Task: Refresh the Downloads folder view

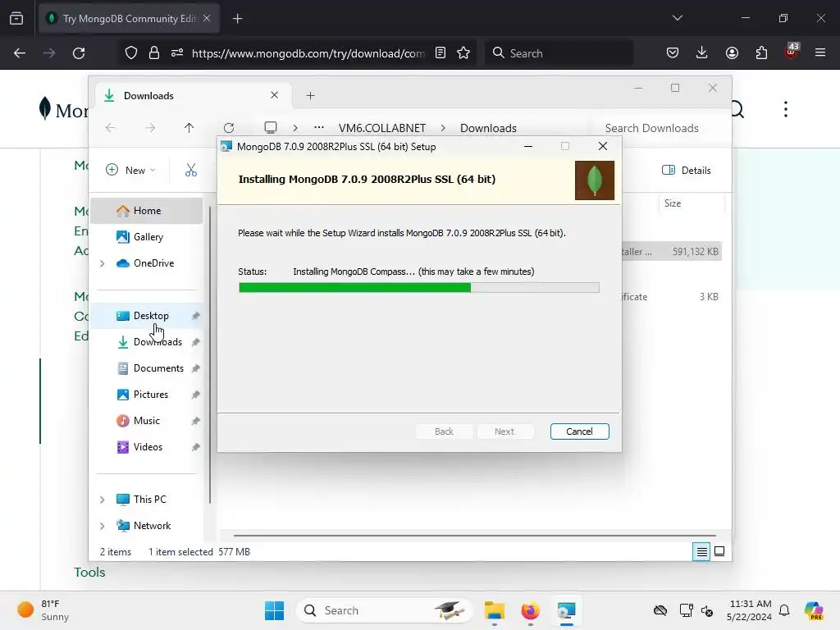Action: coord(229,127)
